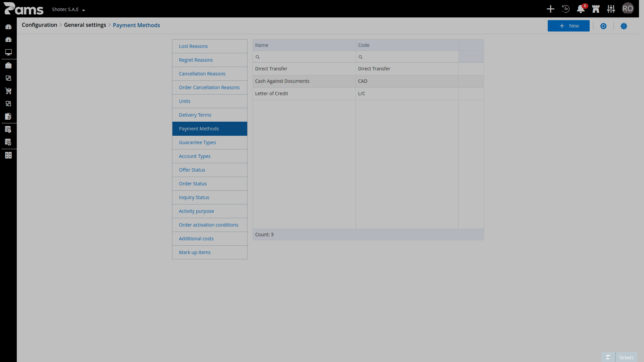Open the shopping cart with star sidebar icon
Viewport: 644px width, 362px height.
tap(8, 91)
